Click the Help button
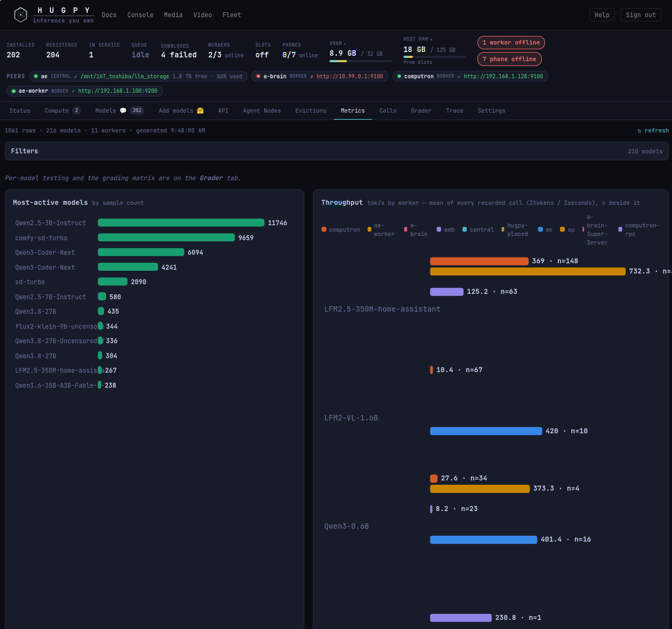The width and height of the screenshot is (672, 629). (602, 15)
